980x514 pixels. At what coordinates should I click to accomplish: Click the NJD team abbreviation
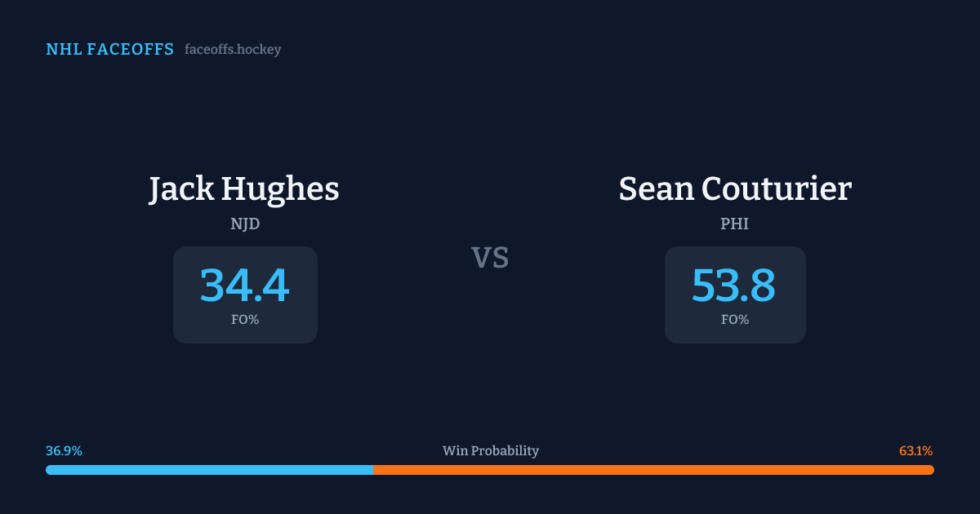coord(245,224)
